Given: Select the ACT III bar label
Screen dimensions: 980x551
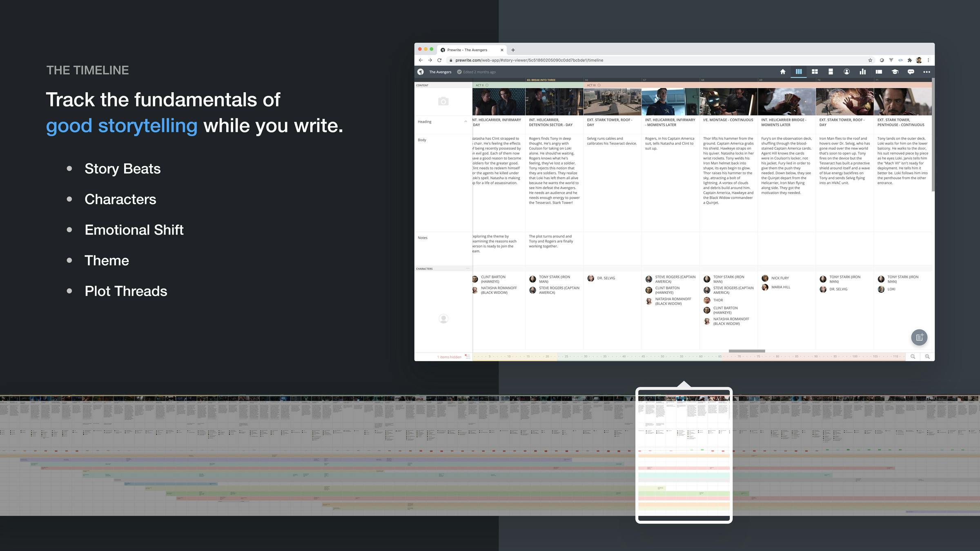Looking at the screenshot, I should (591, 85).
